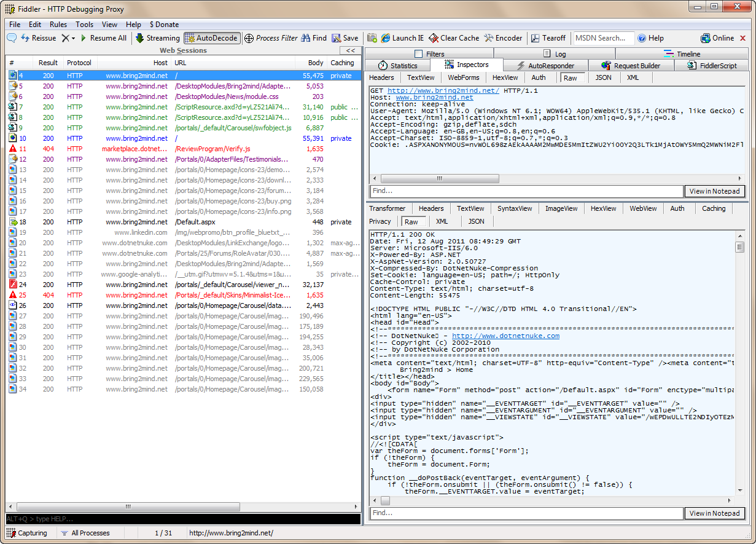Toggle Streaming mode

(x=158, y=38)
